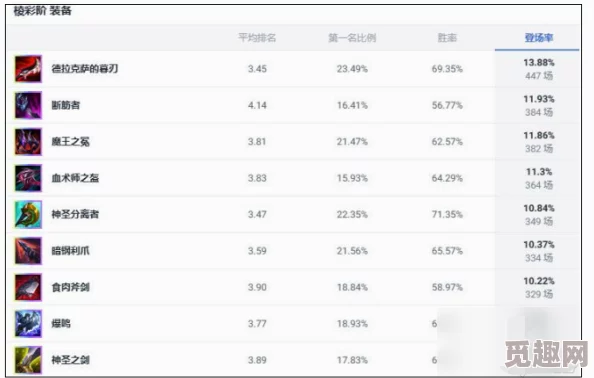Viewport: 594px width, 378px height.
Task: Open the 德拉克萨的暮刃 item name
Action: pos(85,69)
